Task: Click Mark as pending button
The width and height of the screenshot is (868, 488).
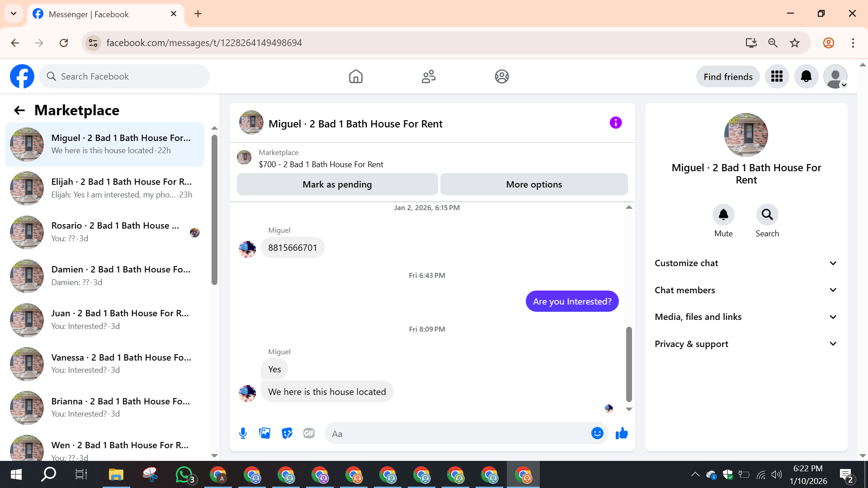Action: pos(337,184)
